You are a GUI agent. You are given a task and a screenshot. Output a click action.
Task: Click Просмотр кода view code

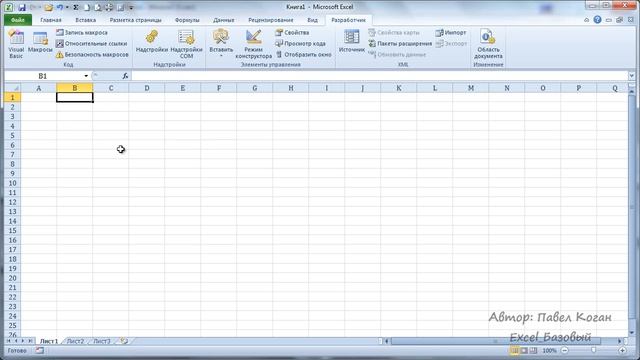point(300,43)
